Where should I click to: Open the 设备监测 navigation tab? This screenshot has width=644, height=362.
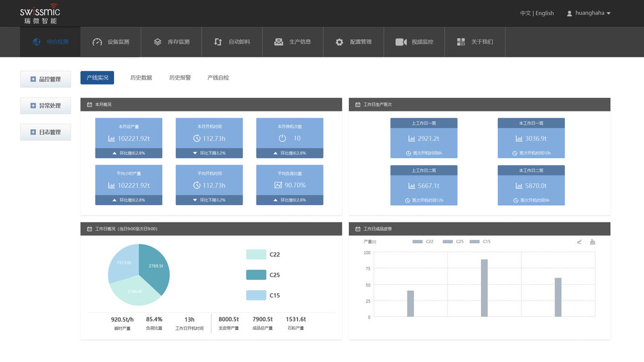(x=111, y=42)
